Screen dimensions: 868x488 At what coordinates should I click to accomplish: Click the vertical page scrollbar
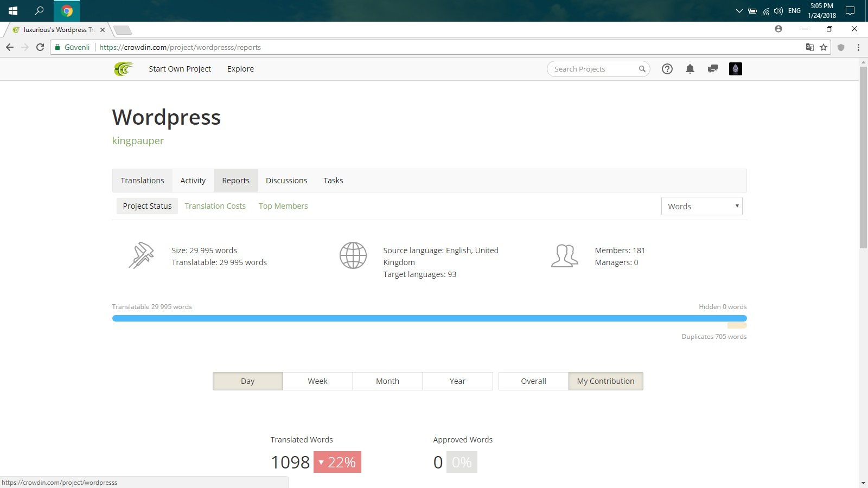863,157
